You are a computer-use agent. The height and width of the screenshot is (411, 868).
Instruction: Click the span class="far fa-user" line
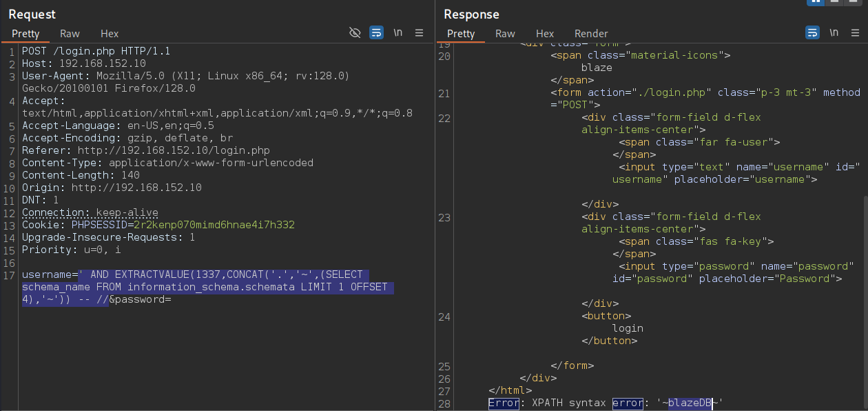699,142
